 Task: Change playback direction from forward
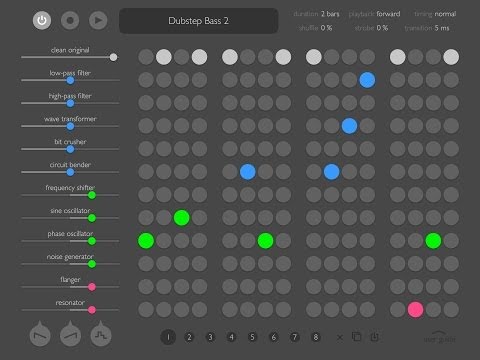click(374, 14)
